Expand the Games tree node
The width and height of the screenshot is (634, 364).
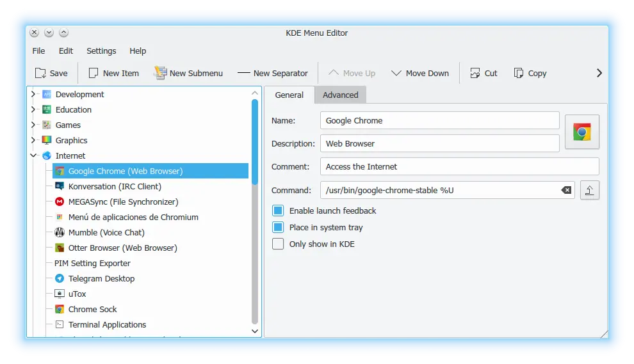click(x=33, y=125)
